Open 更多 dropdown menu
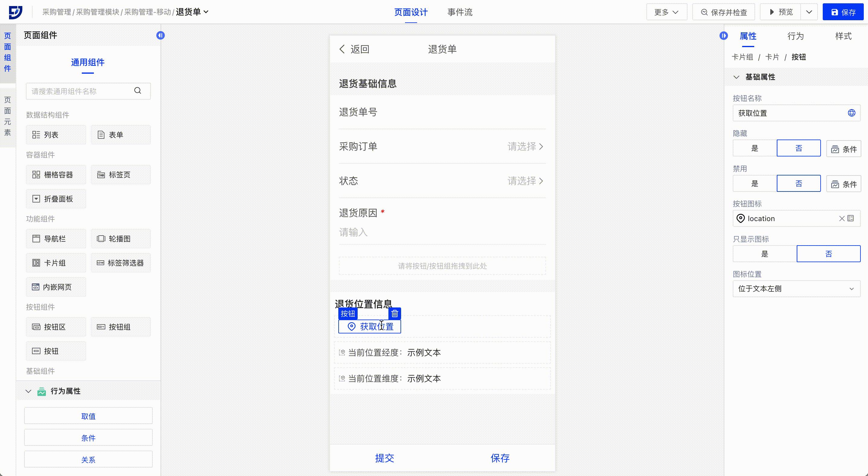The image size is (868, 476). click(666, 12)
